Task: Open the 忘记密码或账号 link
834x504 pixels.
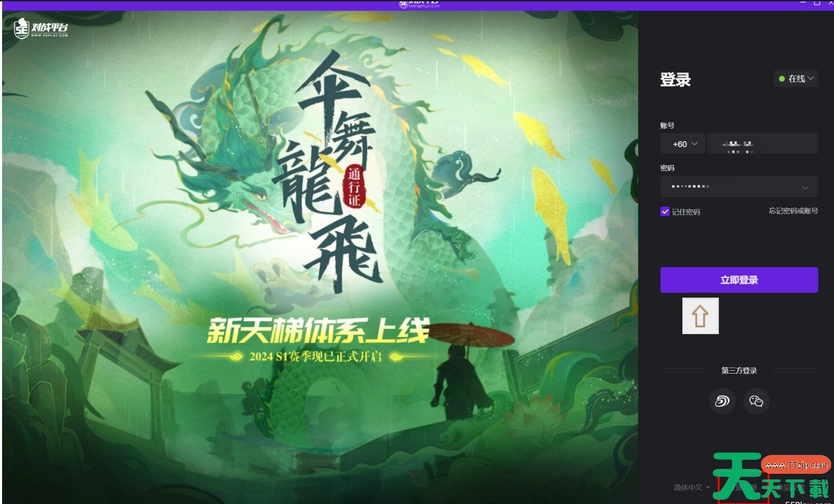Action: (x=793, y=211)
